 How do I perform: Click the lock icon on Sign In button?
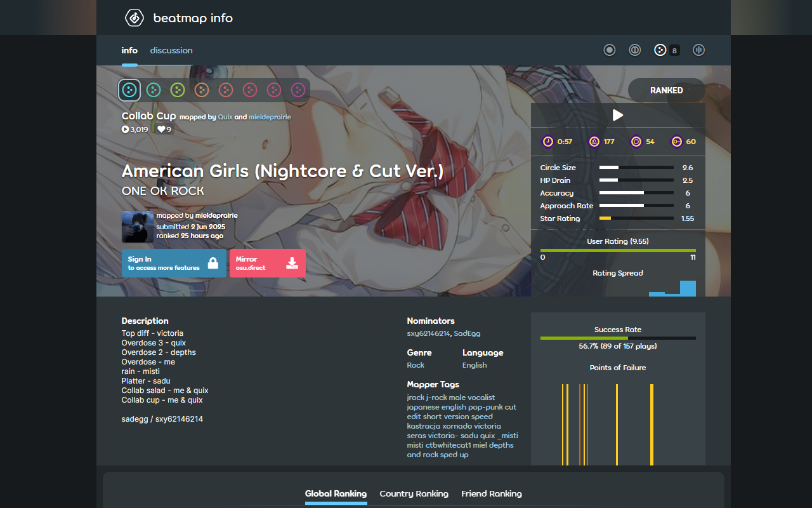pyautogui.click(x=213, y=263)
